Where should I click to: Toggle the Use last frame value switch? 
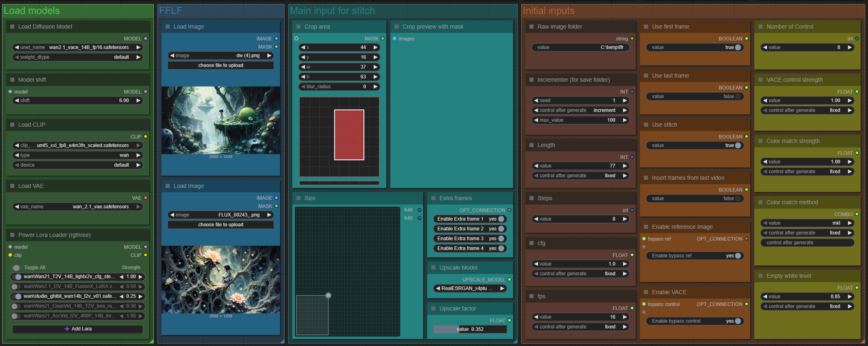[x=738, y=96]
